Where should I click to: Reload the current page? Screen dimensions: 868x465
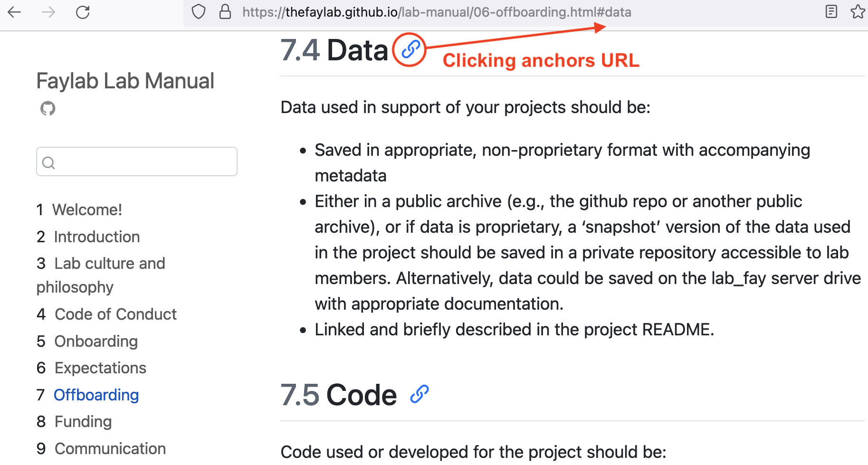pyautogui.click(x=83, y=12)
